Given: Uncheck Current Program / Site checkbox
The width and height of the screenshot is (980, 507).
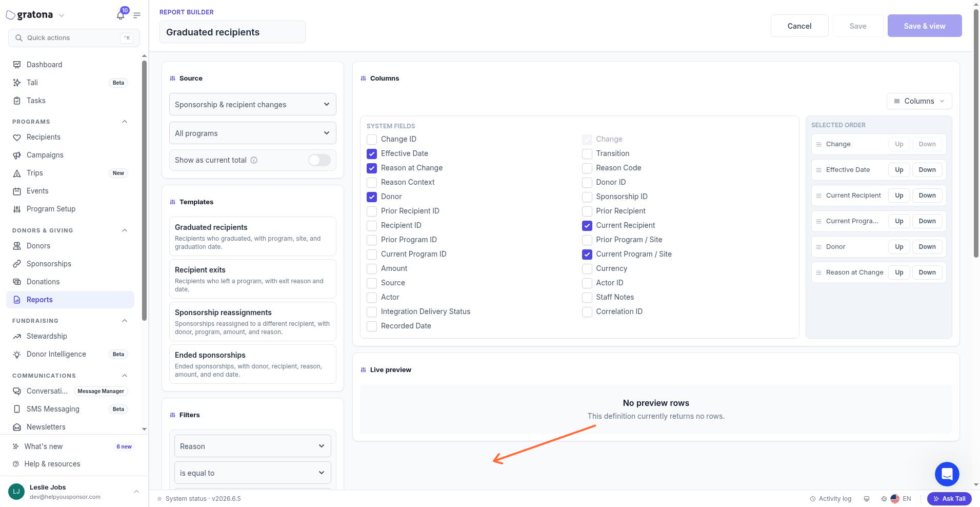Looking at the screenshot, I should [x=587, y=254].
